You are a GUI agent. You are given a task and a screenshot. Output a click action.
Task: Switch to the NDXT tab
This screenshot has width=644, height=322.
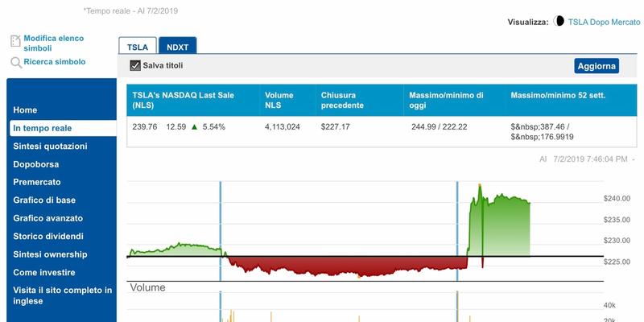(177, 46)
